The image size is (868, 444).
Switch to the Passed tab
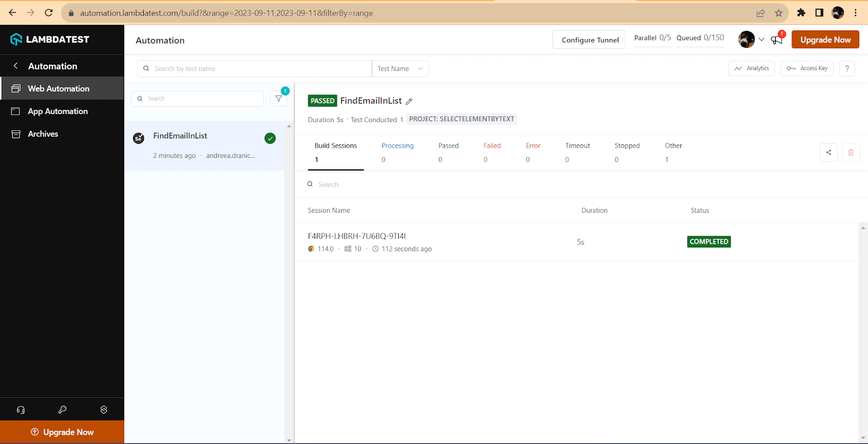[x=449, y=153]
